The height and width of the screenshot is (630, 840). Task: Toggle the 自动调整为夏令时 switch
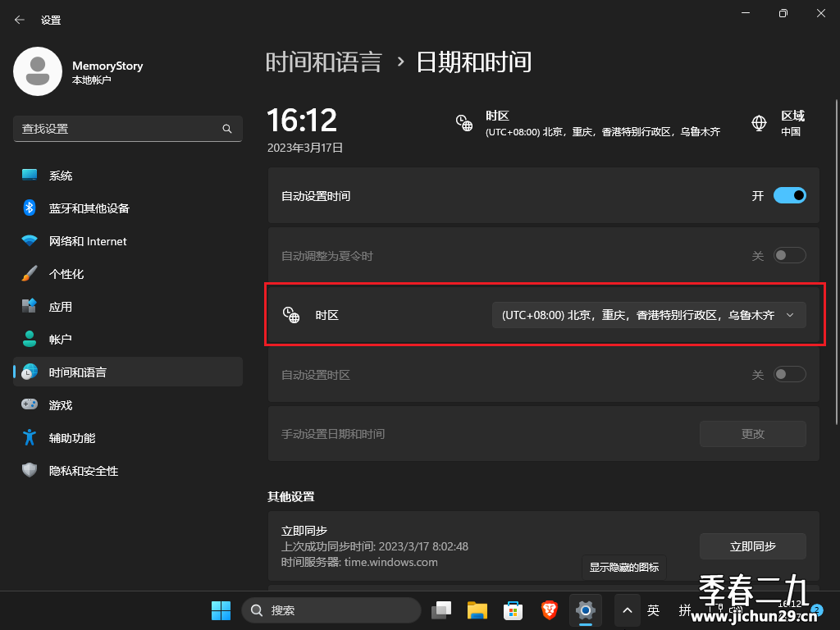790,256
